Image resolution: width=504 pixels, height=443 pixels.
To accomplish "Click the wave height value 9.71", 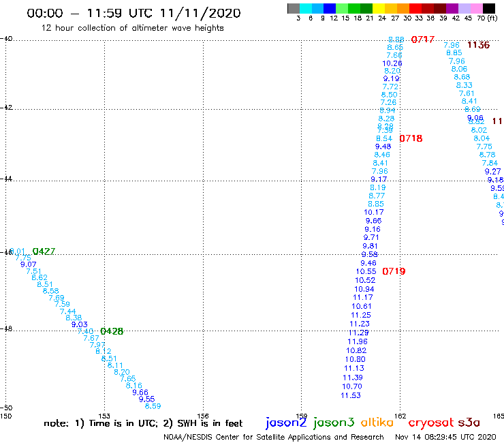I will coord(371,237).
